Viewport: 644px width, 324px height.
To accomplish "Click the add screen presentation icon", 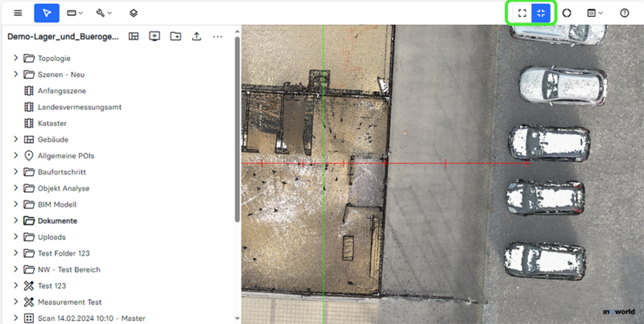I will pyautogui.click(x=155, y=36).
